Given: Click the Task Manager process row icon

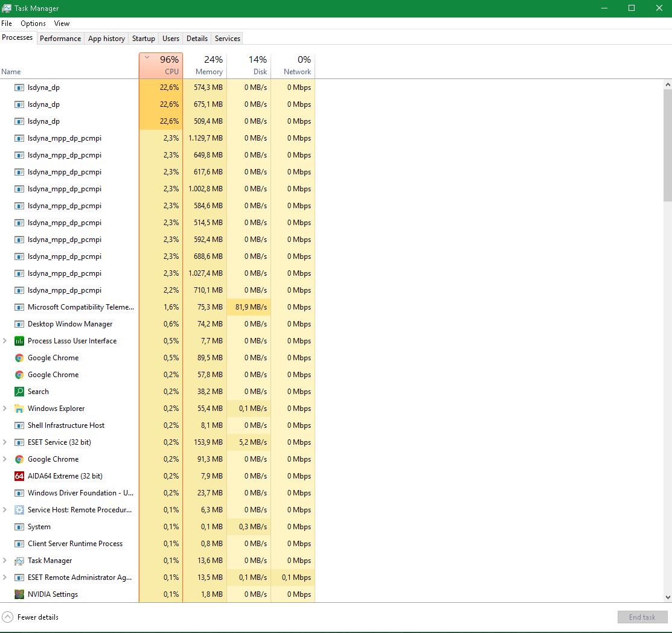Looking at the screenshot, I should (19, 561).
